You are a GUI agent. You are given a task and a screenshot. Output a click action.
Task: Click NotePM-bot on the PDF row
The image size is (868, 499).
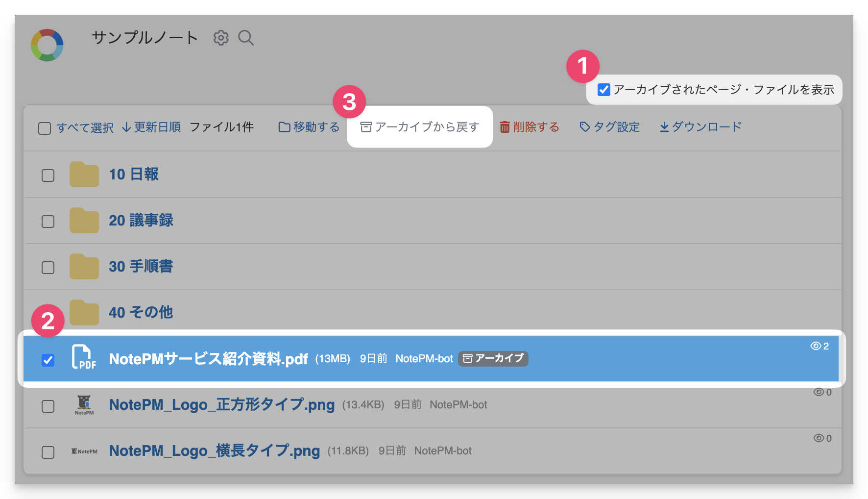click(424, 359)
